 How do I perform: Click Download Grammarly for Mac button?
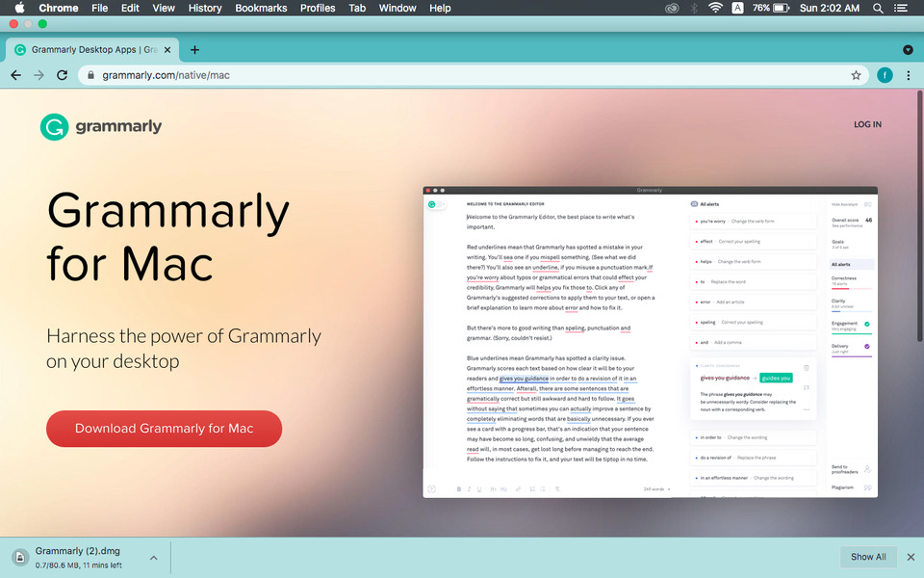tap(164, 429)
